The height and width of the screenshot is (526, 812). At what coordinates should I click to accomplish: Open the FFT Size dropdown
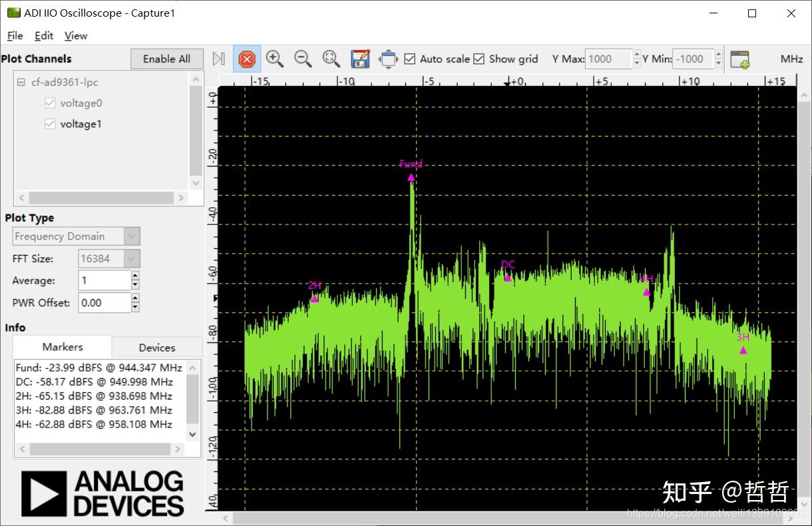(131, 258)
